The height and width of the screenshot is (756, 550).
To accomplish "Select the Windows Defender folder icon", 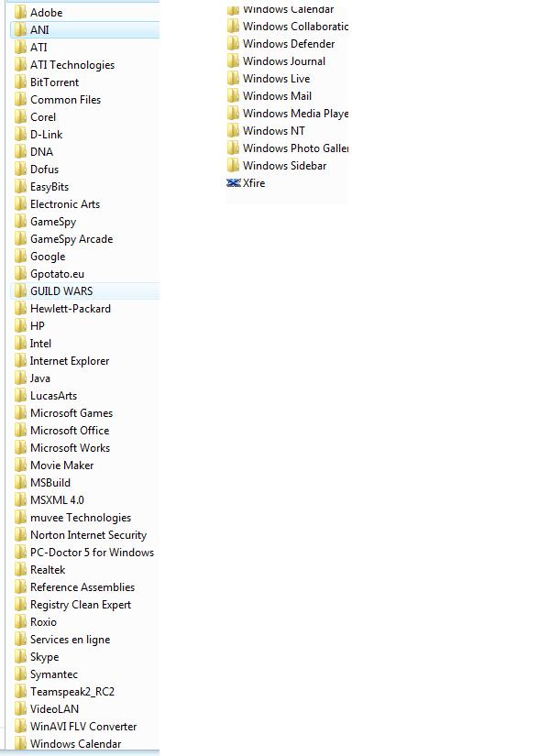I will click(x=233, y=43).
